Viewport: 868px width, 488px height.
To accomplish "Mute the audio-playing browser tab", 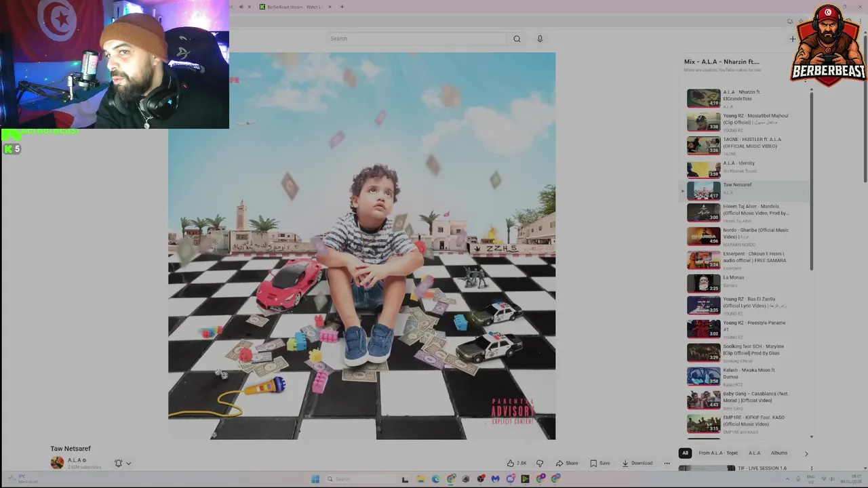I will tap(241, 7).
